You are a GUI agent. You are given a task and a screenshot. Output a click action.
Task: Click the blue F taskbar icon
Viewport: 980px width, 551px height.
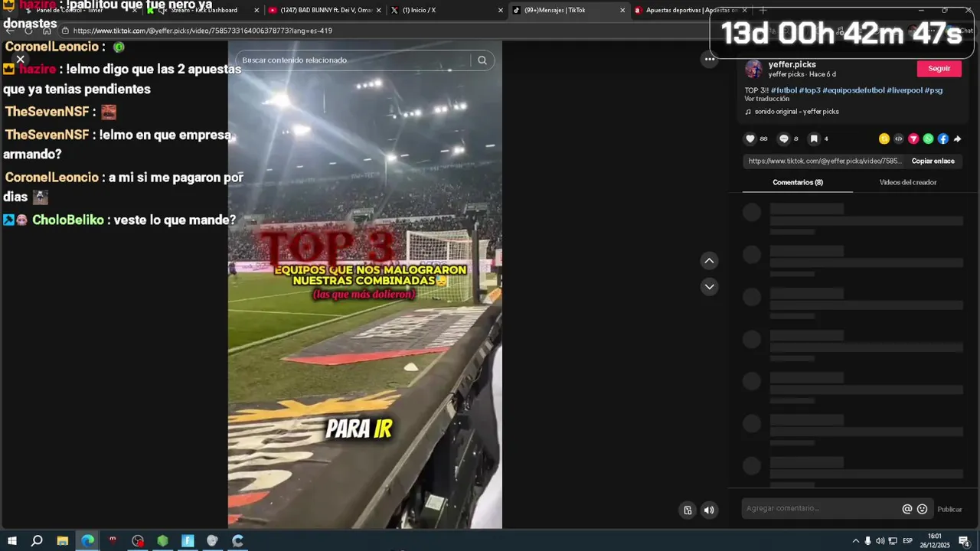pyautogui.click(x=188, y=541)
